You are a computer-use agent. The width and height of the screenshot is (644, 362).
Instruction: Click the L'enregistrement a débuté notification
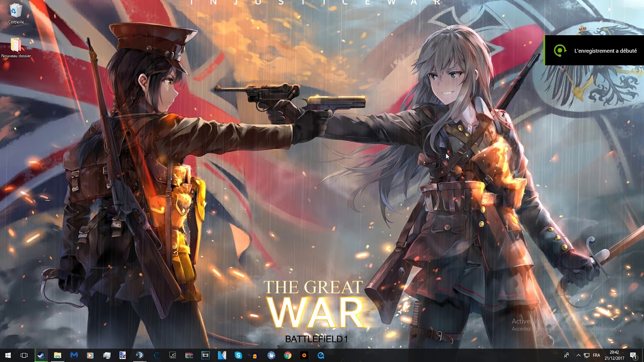coord(594,50)
